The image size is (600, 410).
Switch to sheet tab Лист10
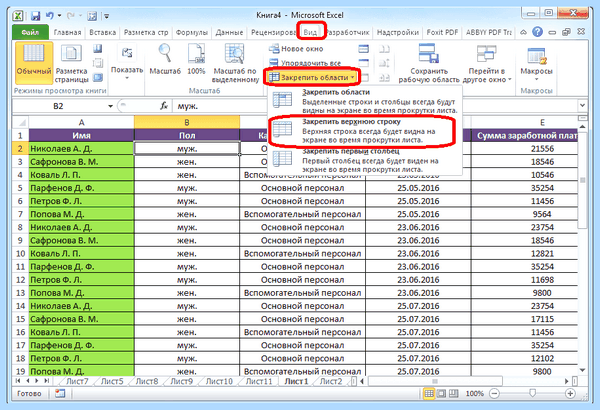click(x=219, y=381)
